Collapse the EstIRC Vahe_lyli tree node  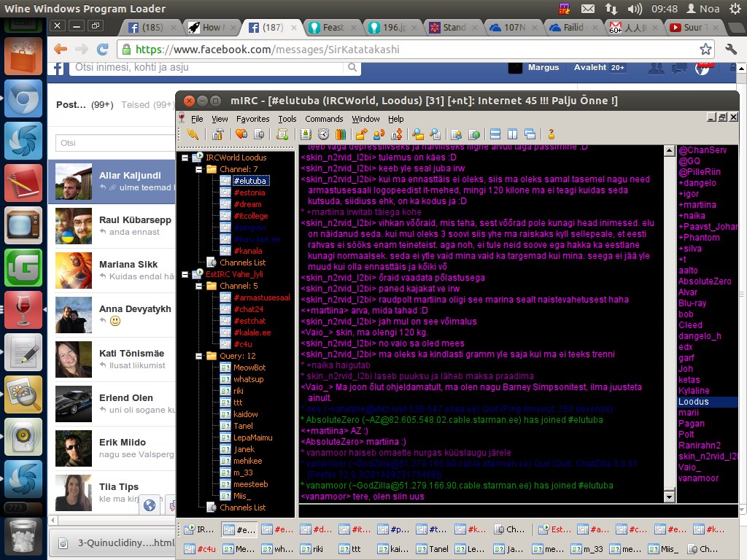pyautogui.click(x=185, y=274)
